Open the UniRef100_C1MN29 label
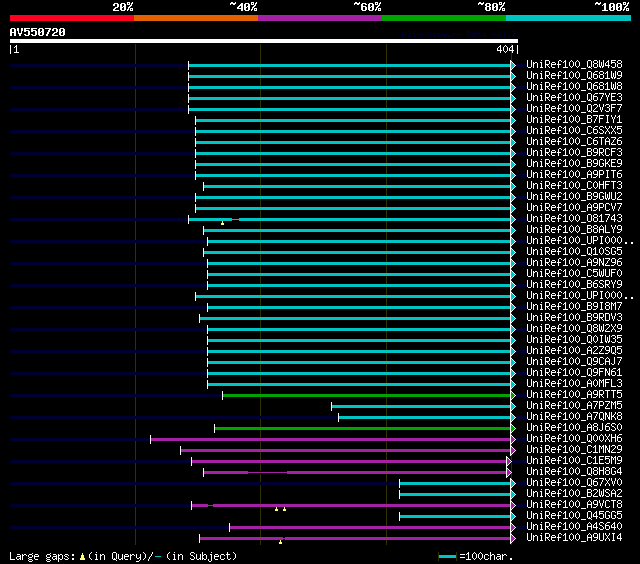This screenshot has width=640, height=564. tap(574, 450)
